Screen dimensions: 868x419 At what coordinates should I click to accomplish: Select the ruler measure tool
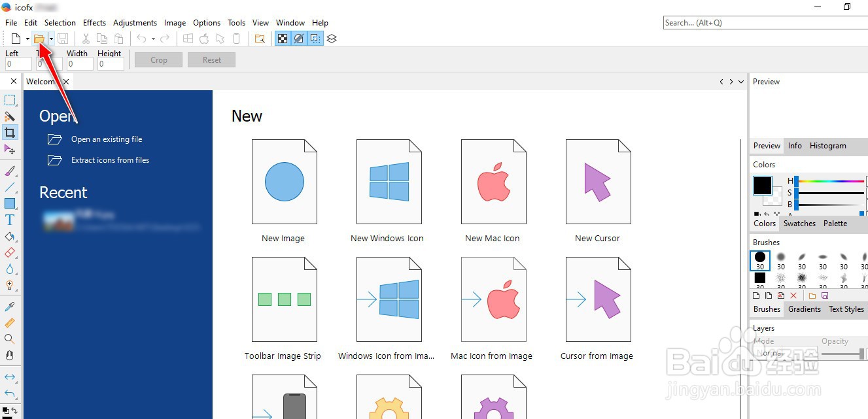coord(10,323)
